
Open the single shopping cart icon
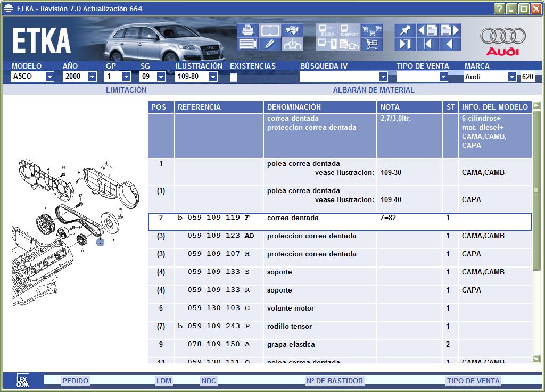coord(371,44)
